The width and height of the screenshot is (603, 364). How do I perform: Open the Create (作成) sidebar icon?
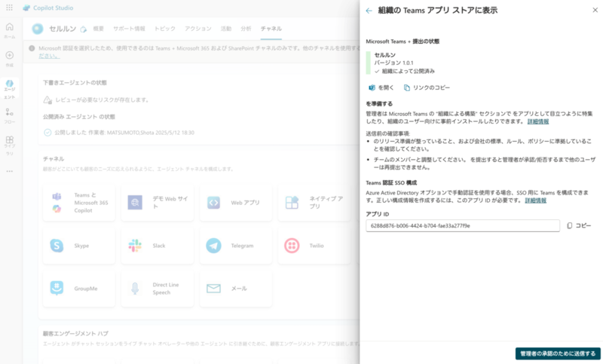tap(10, 59)
